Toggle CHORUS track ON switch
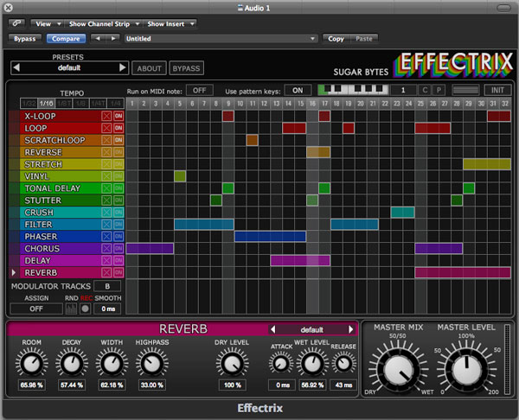Image resolution: width=519 pixels, height=420 pixels. point(119,248)
